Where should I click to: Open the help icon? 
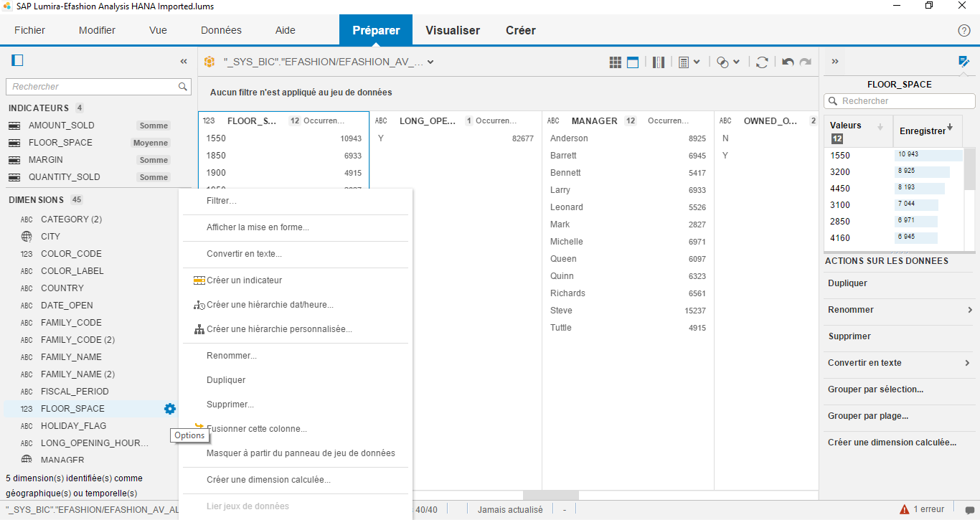[x=964, y=31]
